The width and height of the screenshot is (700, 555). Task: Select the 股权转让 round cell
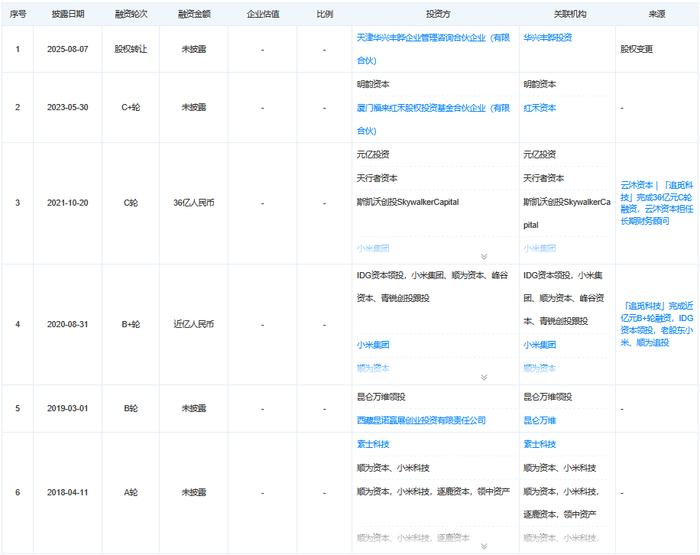[131, 49]
